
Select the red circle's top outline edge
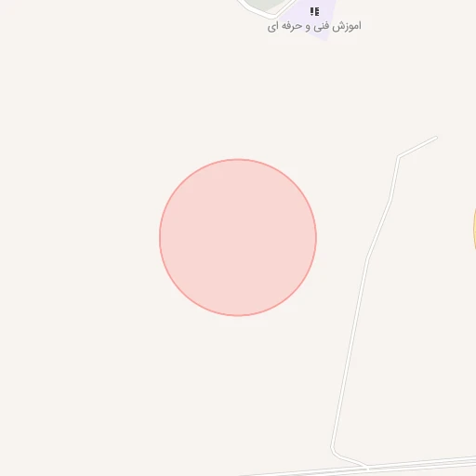(x=238, y=160)
